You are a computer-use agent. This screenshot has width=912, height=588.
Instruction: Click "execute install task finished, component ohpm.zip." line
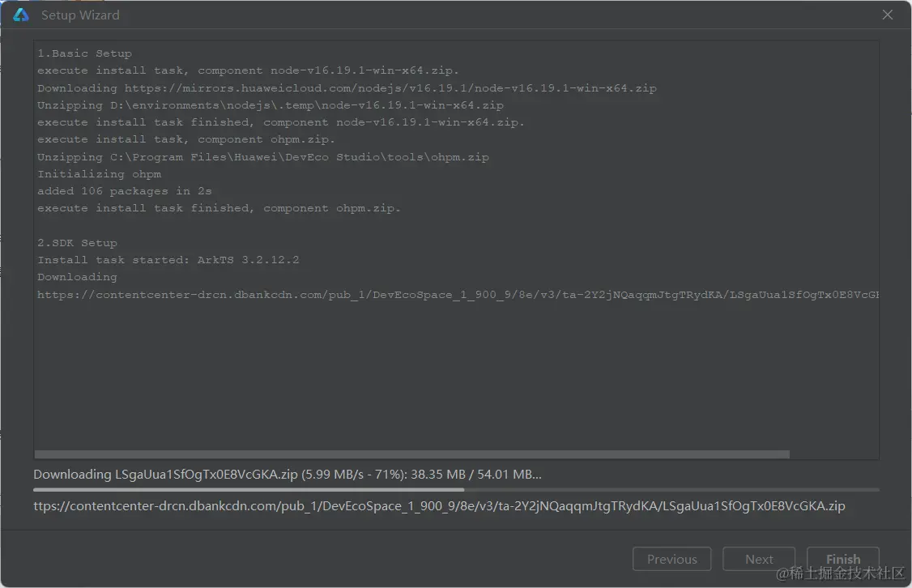[219, 208]
